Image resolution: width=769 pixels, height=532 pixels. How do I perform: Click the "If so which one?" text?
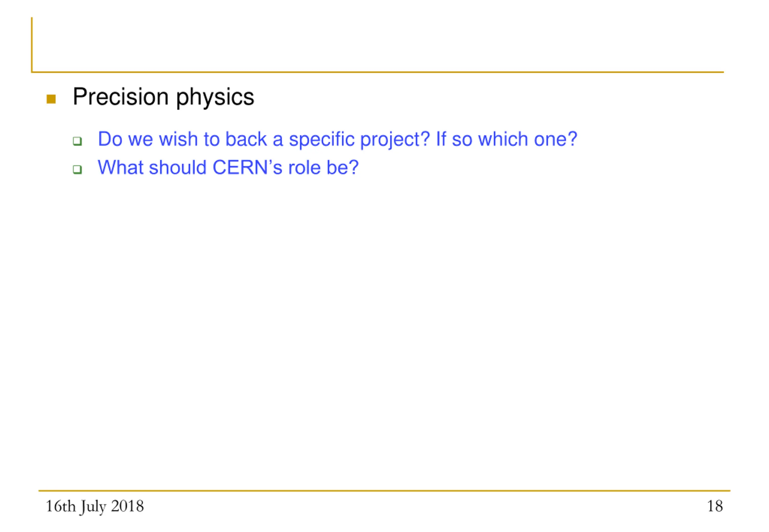pyautogui.click(x=506, y=139)
